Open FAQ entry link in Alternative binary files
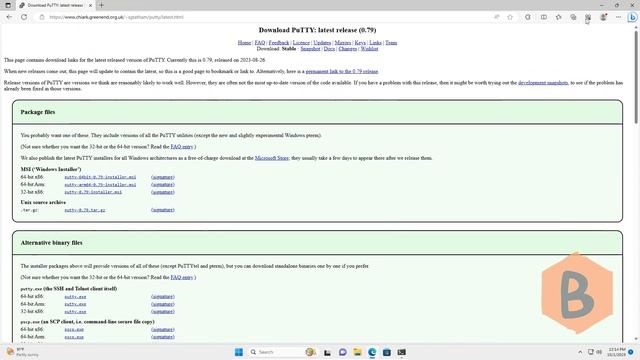Screen dimensions: 640x360 [182, 277]
